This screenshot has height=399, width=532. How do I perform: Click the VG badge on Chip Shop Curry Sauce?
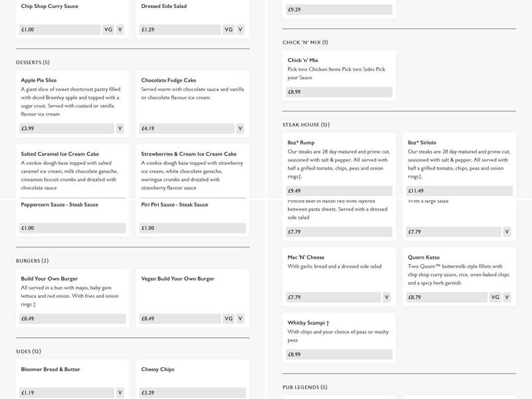(x=108, y=30)
